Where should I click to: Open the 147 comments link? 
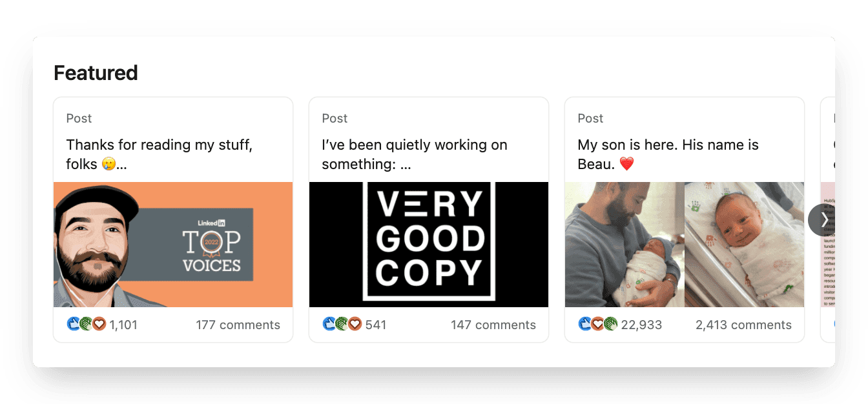tap(493, 325)
